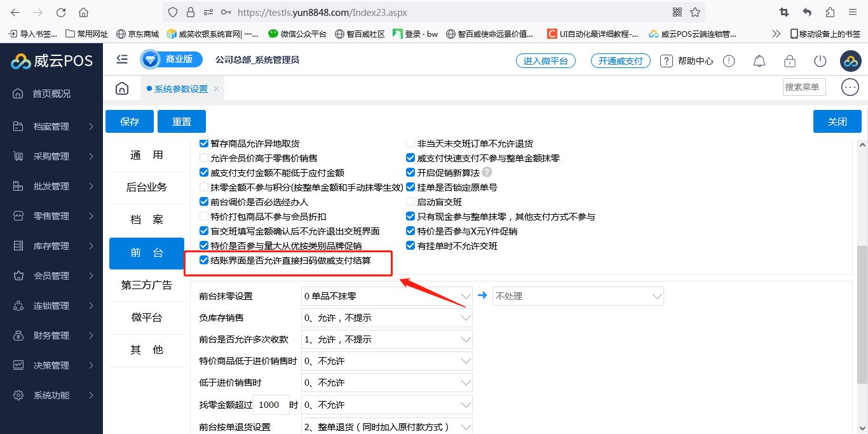
Task: Click the 进入微平台 button
Action: click(x=545, y=61)
